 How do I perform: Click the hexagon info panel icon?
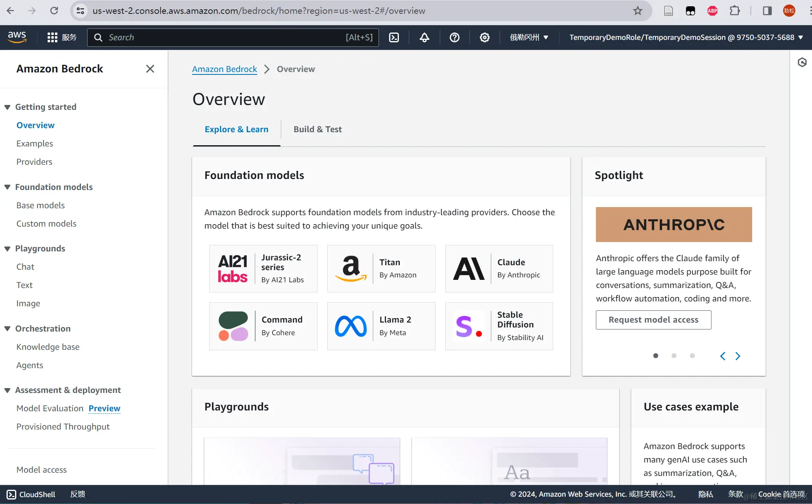click(x=802, y=62)
